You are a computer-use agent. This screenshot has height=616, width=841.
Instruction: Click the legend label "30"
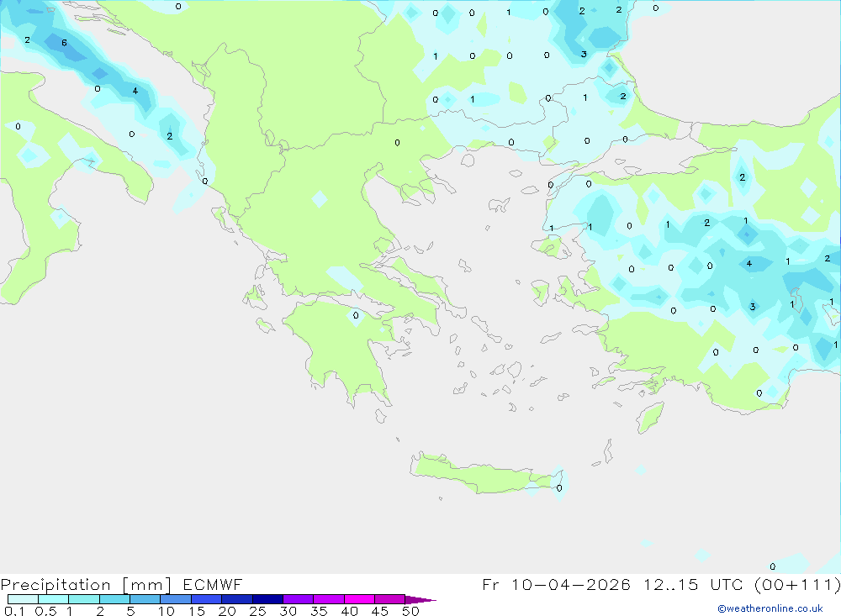[x=288, y=611]
